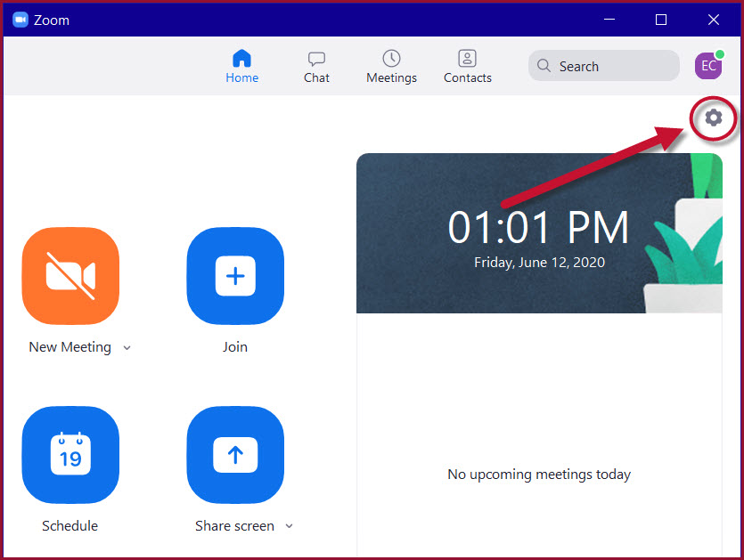Open the EC profile avatar menu
The image size is (744, 560).
(708, 65)
